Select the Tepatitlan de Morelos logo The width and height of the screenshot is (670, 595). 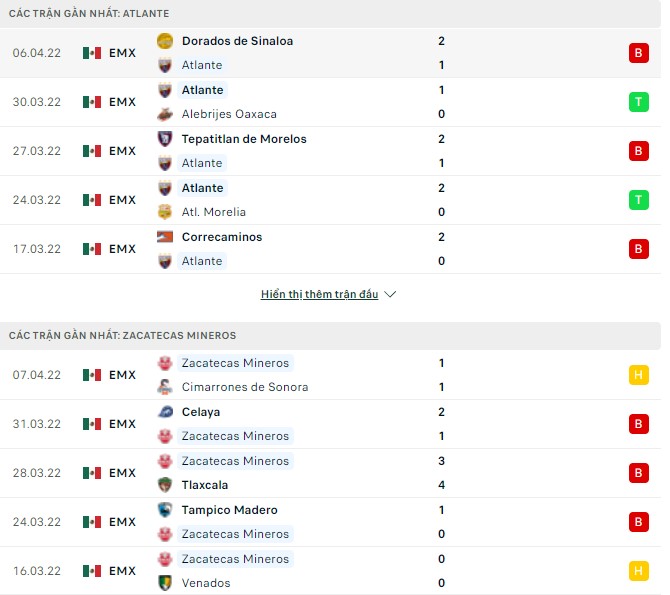(165, 139)
